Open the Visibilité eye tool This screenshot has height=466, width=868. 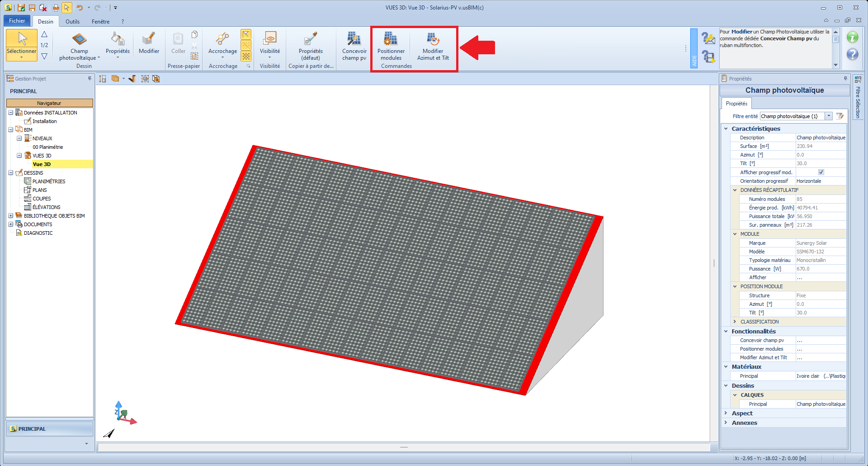tap(270, 44)
